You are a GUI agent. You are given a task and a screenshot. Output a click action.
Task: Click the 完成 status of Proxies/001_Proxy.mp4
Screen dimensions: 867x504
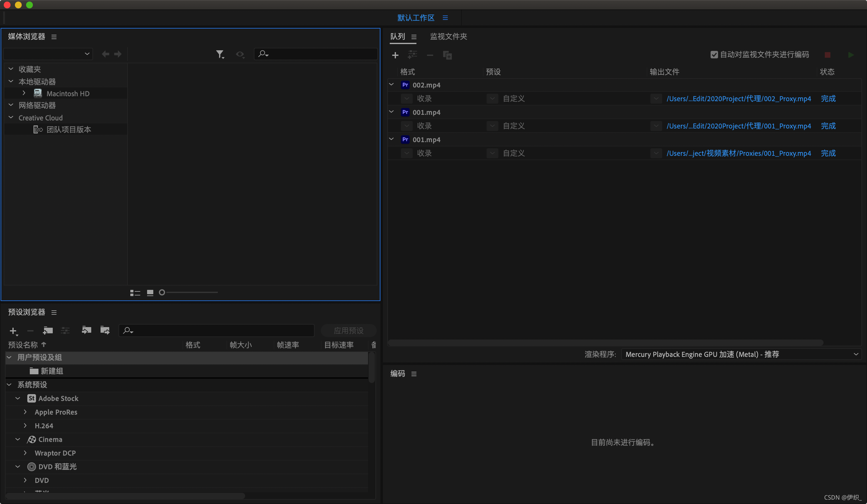tap(828, 153)
